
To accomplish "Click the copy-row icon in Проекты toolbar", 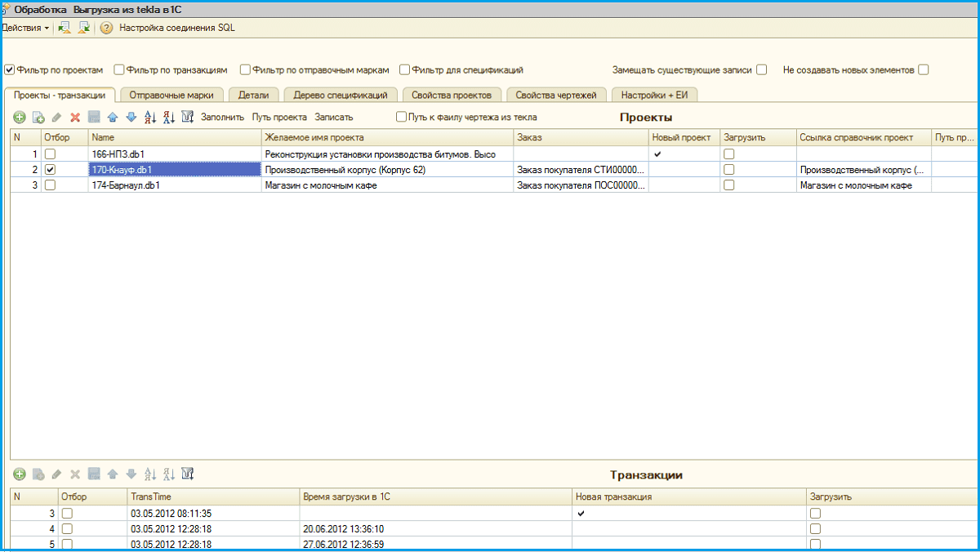I will (38, 118).
